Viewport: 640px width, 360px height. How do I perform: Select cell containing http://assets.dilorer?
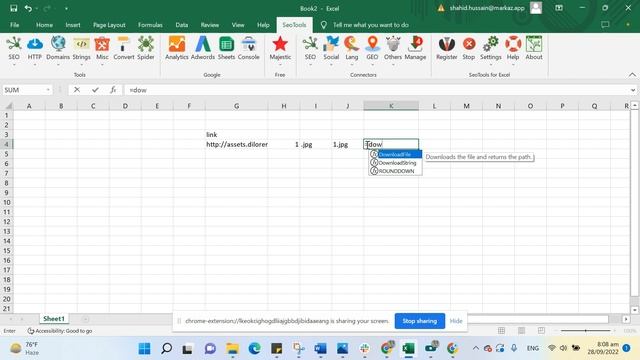(x=237, y=144)
